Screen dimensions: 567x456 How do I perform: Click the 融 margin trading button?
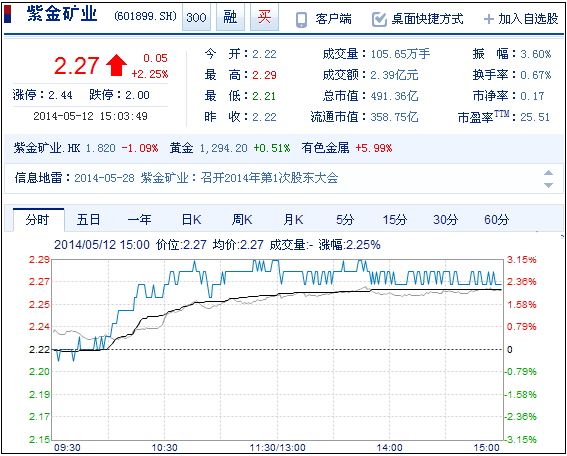[230, 17]
